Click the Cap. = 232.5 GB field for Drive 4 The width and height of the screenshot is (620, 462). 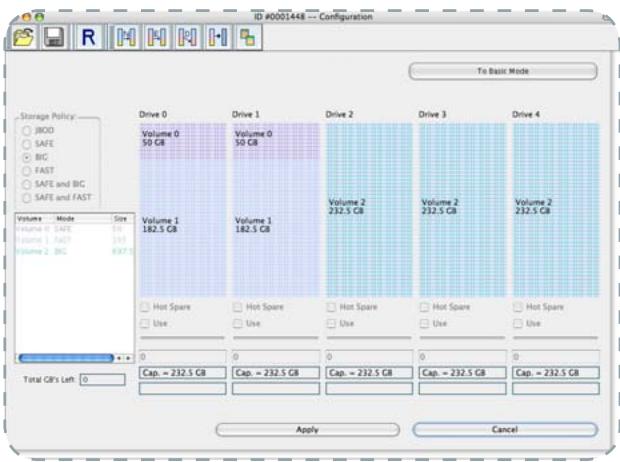pos(556,373)
